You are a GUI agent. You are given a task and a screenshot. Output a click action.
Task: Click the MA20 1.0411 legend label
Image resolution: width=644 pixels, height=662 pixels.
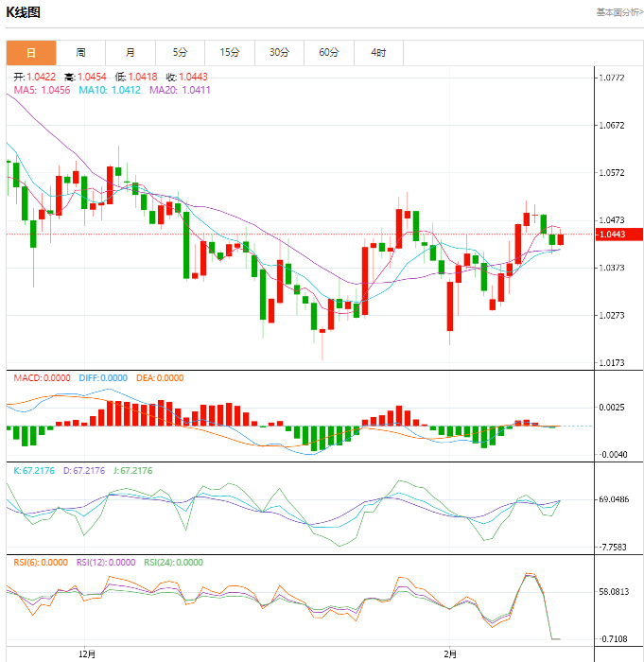coord(180,90)
